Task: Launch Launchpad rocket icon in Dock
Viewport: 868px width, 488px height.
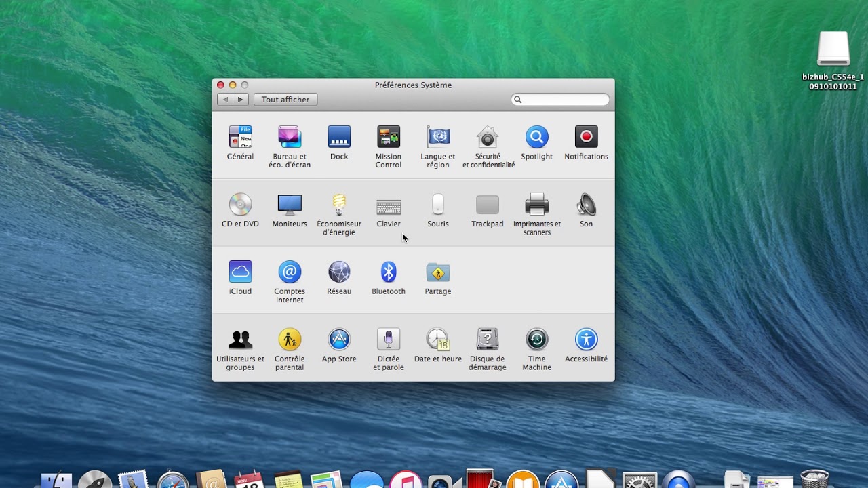Action: (95, 479)
